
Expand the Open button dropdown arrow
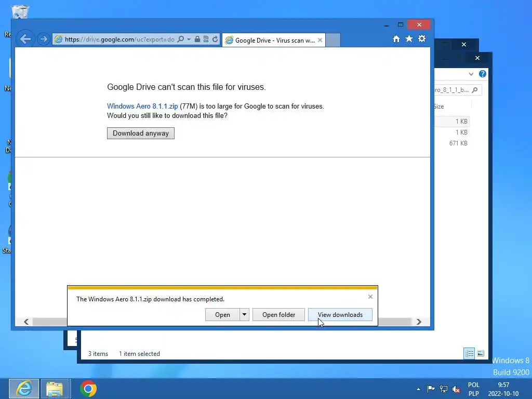(x=244, y=315)
